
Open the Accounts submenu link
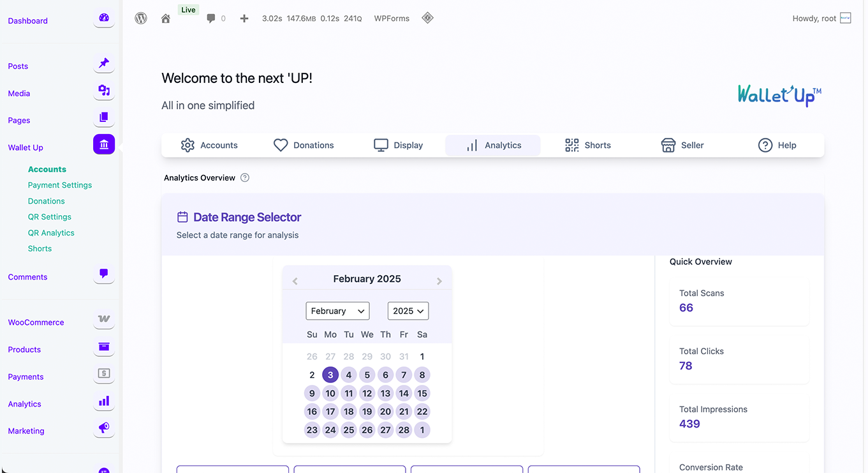47,169
